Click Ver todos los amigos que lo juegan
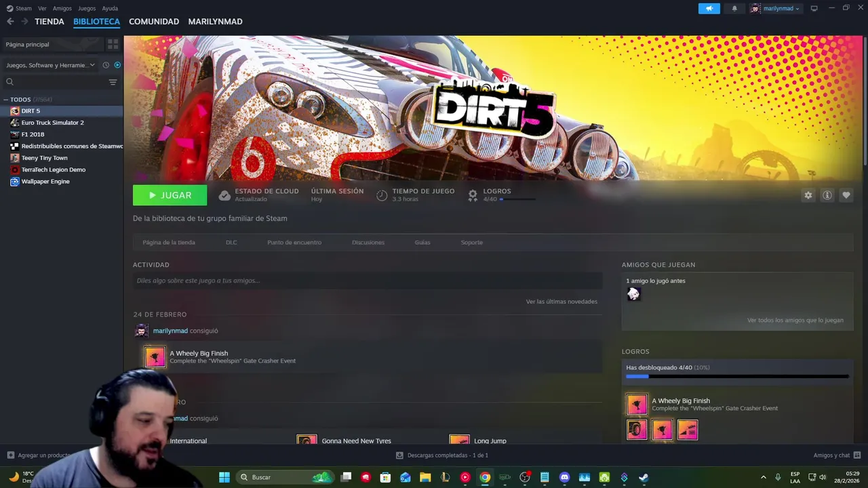Screen dimensions: 868x488 (x=795, y=320)
